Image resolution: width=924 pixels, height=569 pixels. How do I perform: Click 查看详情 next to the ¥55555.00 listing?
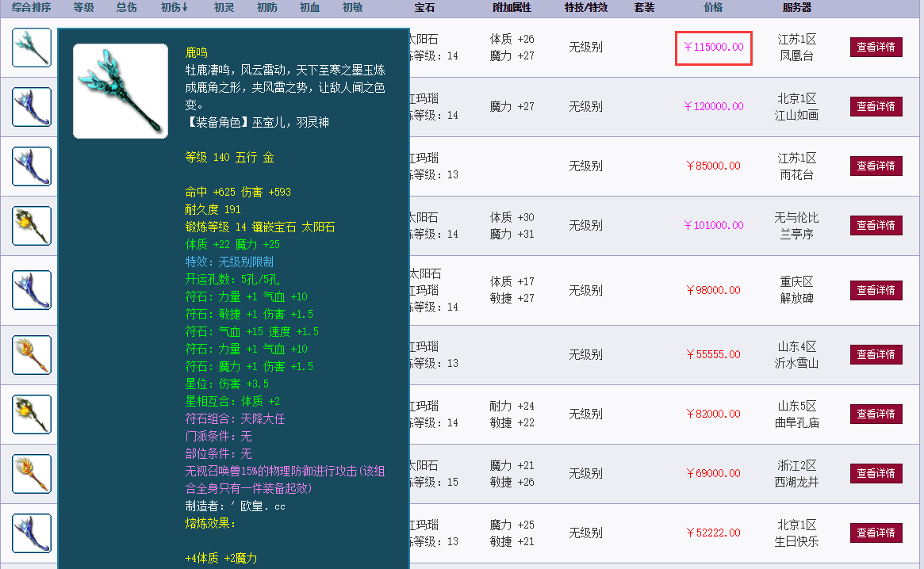click(x=876, y=354)
